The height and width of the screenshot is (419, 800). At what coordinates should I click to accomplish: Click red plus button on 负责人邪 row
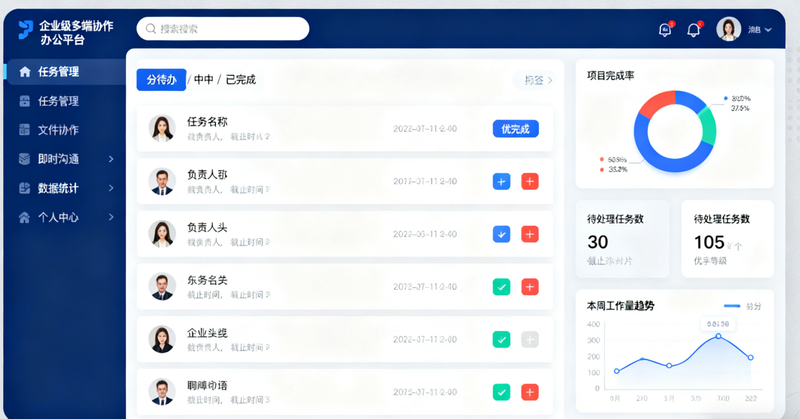[530, 182]
